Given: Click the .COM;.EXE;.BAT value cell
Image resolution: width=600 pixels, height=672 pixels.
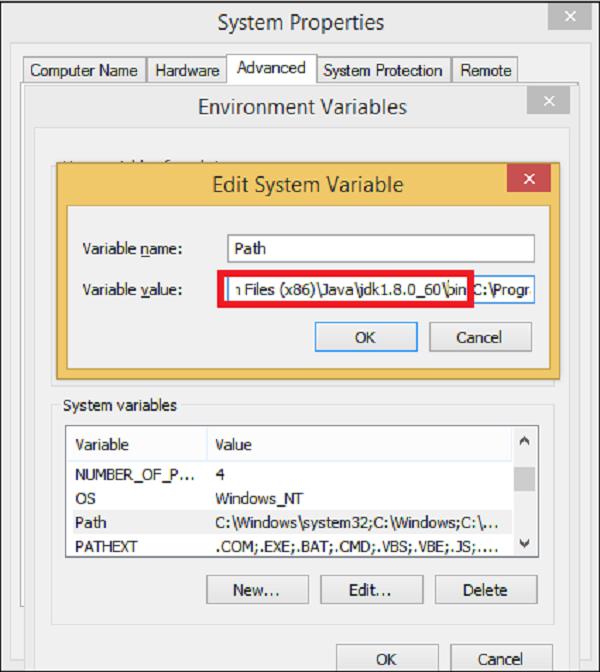Looking at the screenshot, I should pyautogui.click(x=357, y=546).
